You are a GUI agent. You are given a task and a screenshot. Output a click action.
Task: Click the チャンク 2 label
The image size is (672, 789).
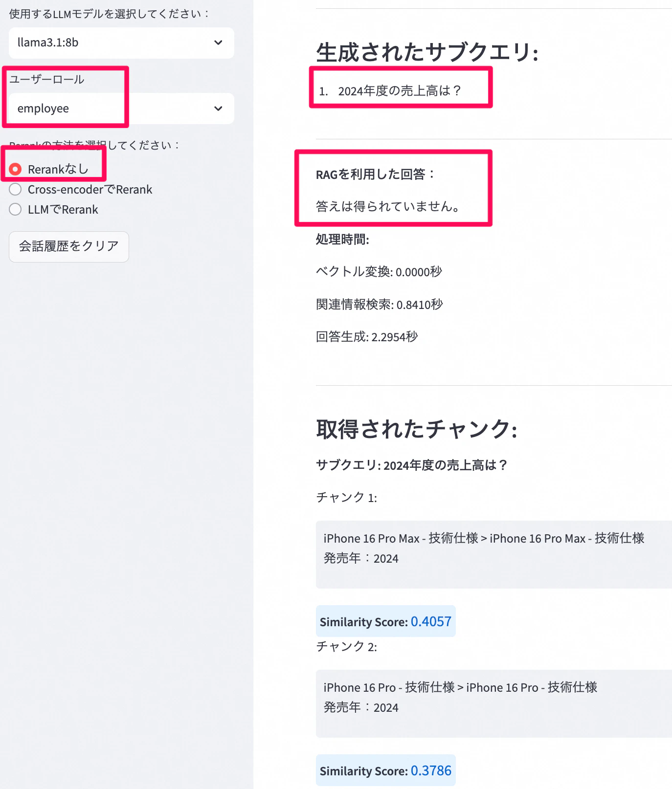346,647
